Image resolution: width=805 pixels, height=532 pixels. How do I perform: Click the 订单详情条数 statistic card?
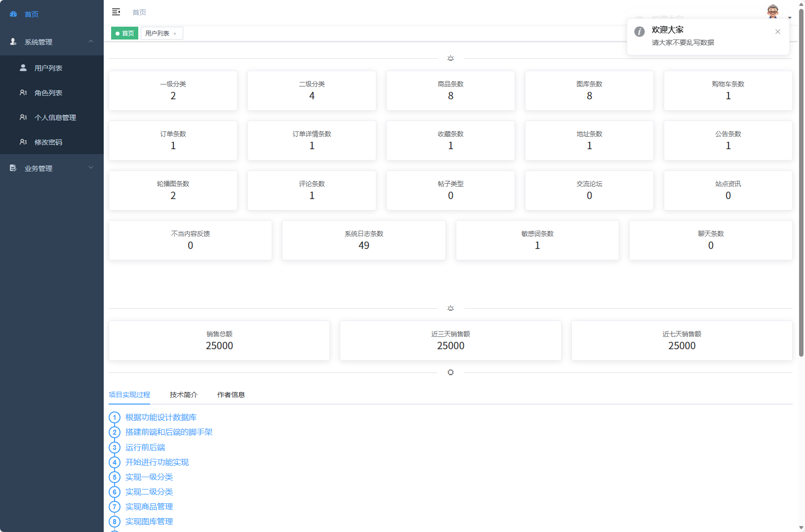[312, 140]
